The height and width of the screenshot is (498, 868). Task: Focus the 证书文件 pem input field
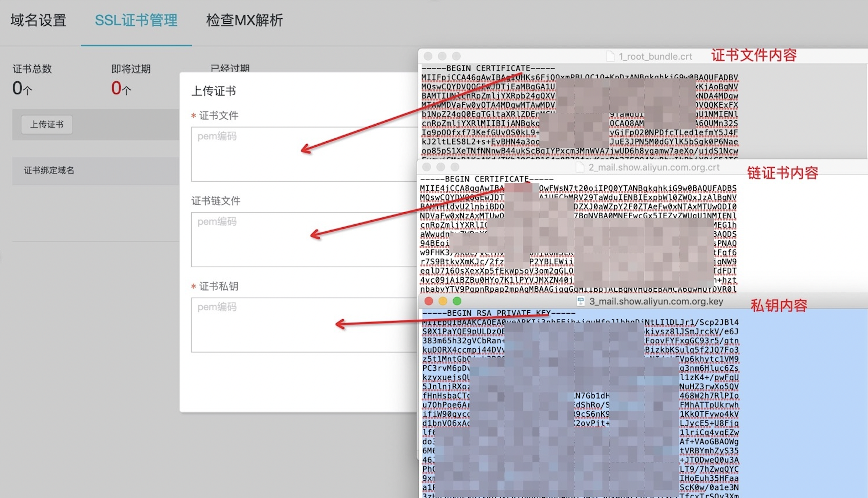pyautogui.click(x=304, y=154)
